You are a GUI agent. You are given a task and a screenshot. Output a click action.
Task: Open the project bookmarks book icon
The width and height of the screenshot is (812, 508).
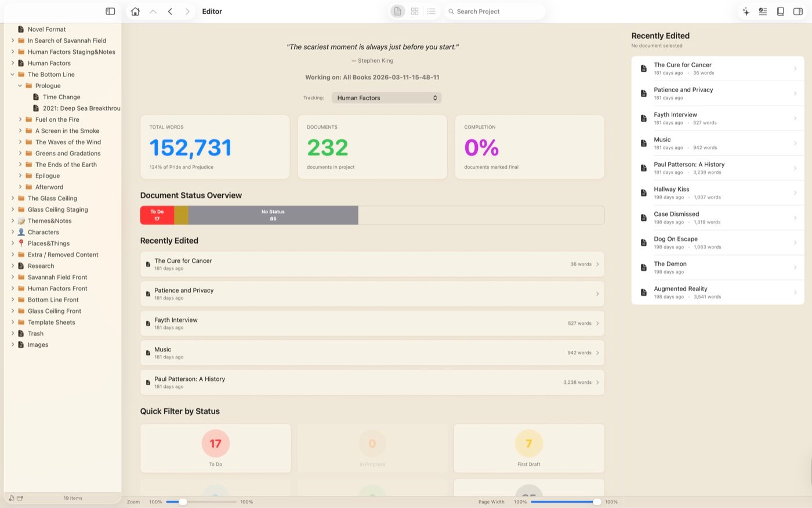point(780,11)
